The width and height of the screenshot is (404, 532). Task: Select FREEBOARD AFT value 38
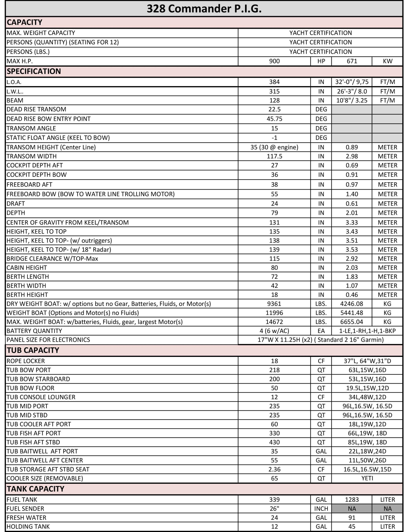click(x=274, y=185)
